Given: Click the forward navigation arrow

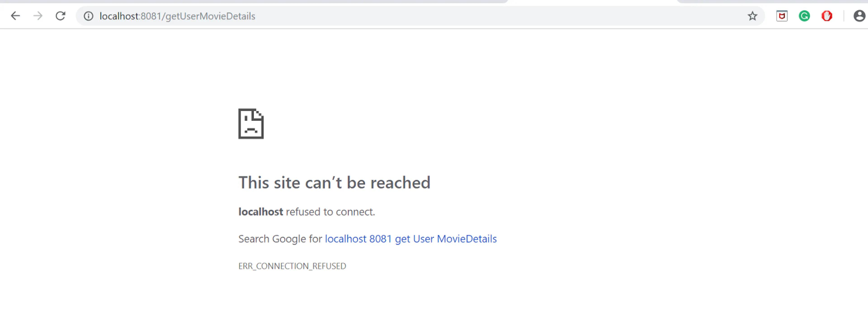Looking at the screenshot, I should (x=38, y=16).
